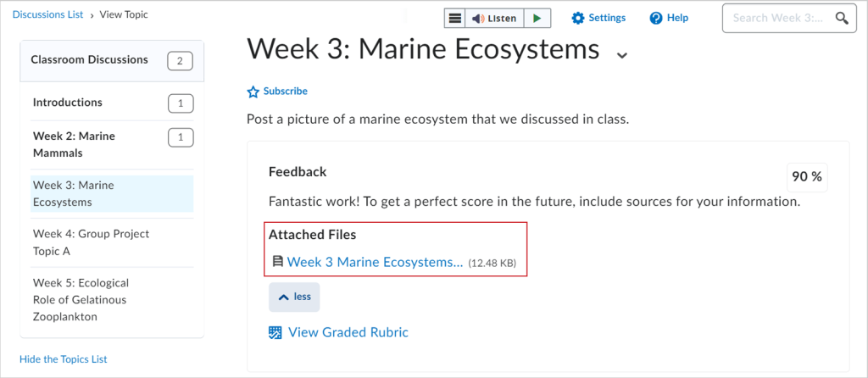Click the attached file document icon

tap(277, 263)
